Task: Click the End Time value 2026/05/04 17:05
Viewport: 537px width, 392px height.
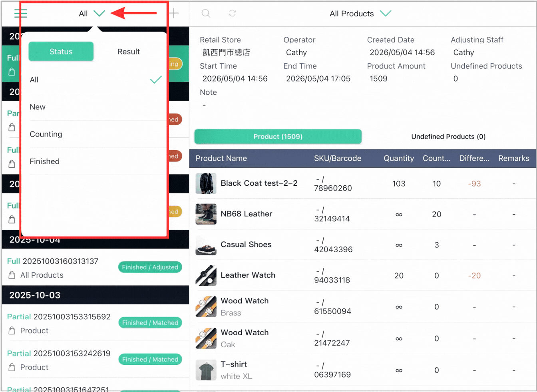Action: [x=318, y=79]
